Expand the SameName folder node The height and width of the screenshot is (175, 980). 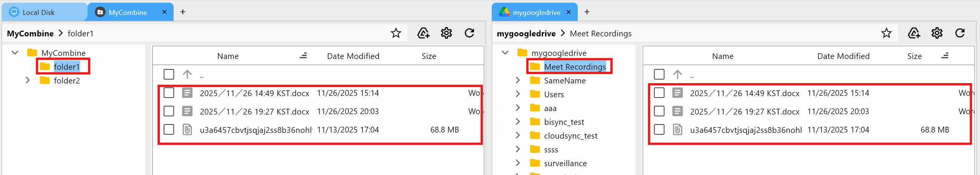(x=518, y=80)
